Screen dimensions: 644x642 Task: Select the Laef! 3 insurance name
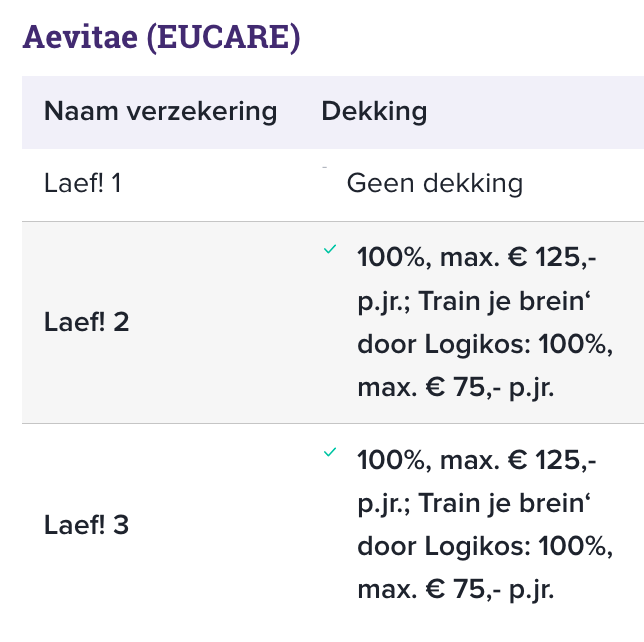pos(86,525)
